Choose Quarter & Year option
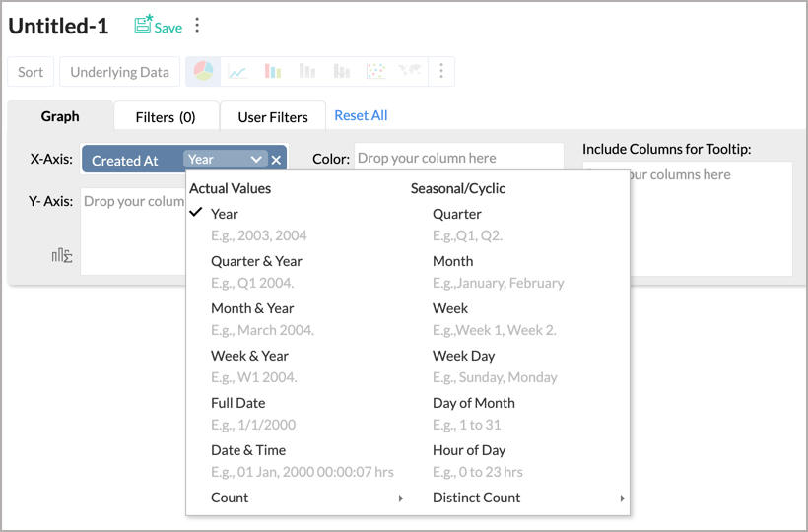808x532 pixels. tap(256, 261)
